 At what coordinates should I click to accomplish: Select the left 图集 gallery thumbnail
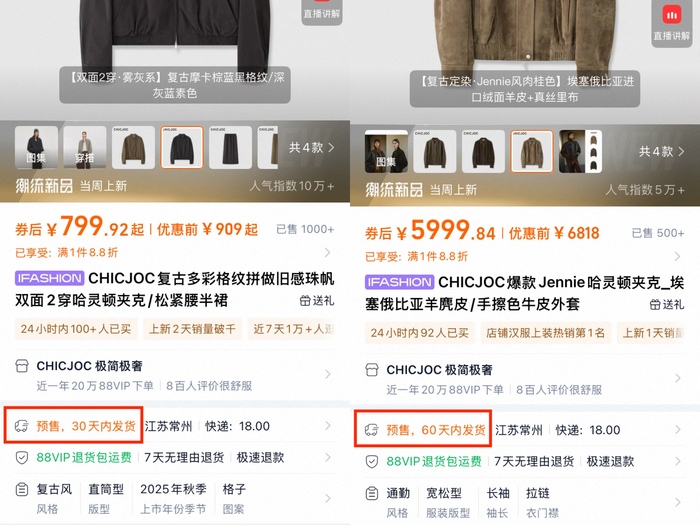pyautogui.click(x=36, y=147)
